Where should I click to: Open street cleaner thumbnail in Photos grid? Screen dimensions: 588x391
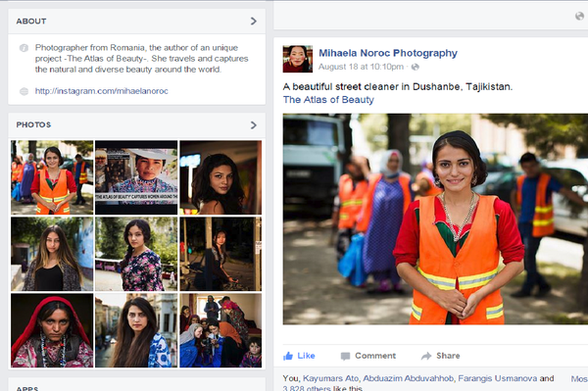coord(52,177)
